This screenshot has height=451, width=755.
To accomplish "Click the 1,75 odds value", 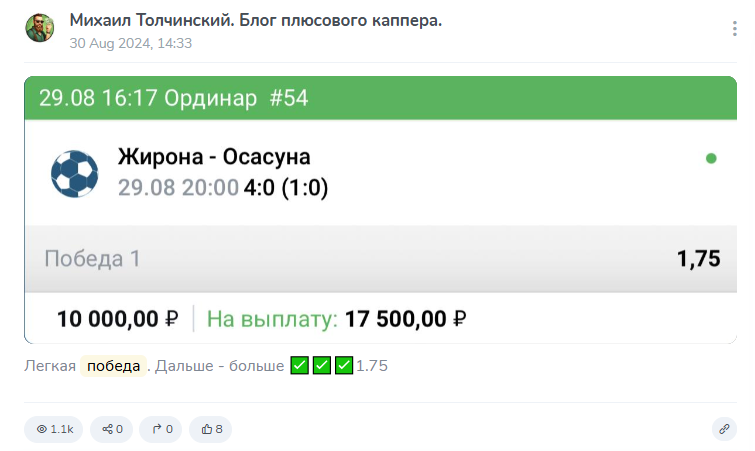I will (698, 259).
